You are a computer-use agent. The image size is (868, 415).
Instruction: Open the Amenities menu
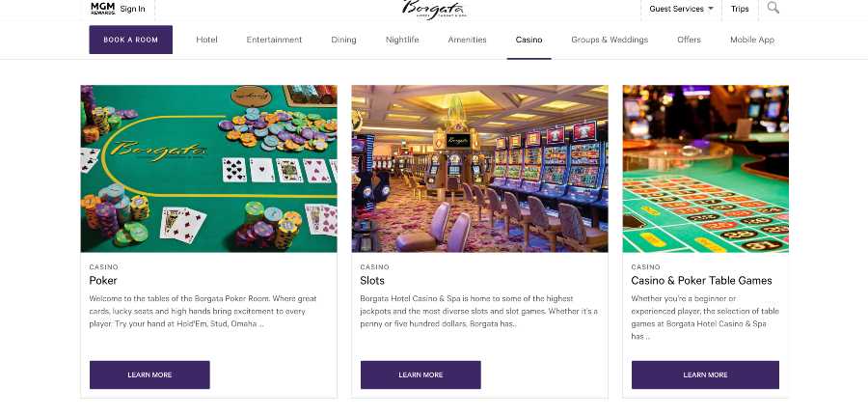467,40
